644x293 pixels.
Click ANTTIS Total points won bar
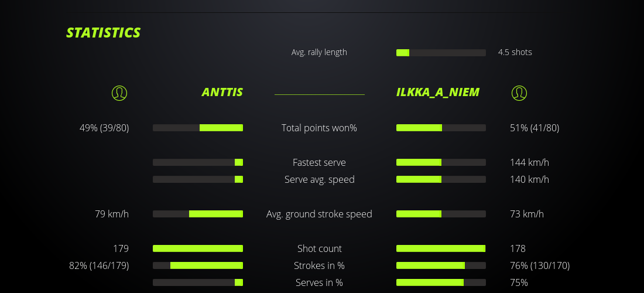pyautogui.click(x=198, y=128)
